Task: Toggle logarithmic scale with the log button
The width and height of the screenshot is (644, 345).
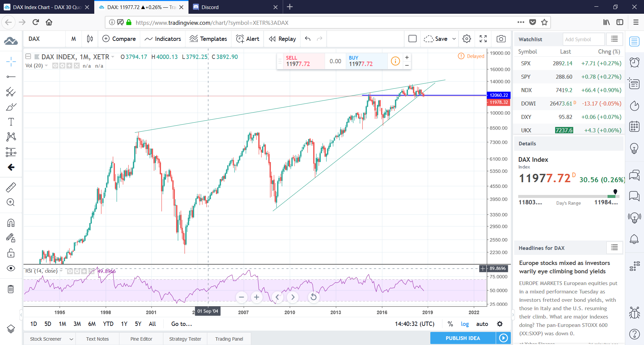Action: (465, 324)
